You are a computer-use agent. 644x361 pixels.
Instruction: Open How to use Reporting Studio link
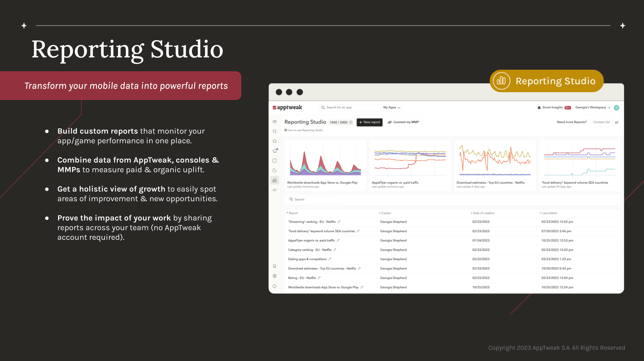point(304,130)
